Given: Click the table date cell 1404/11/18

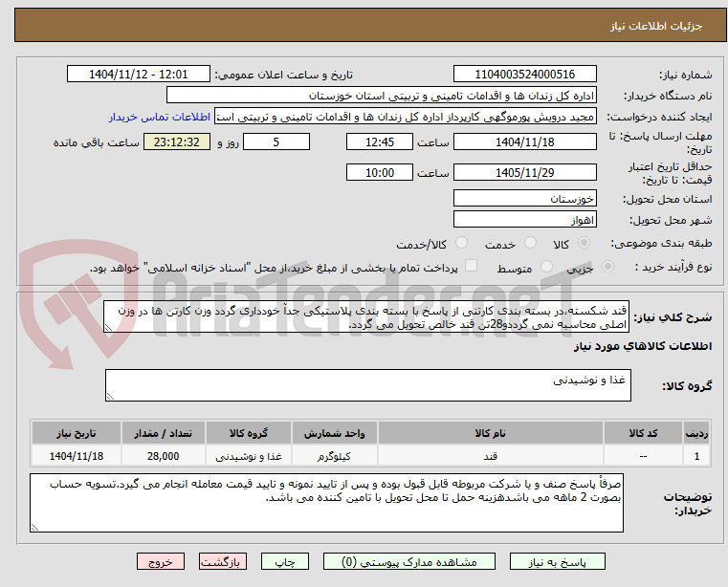Looking at the screenshot, I should click(x=77, y=456).
